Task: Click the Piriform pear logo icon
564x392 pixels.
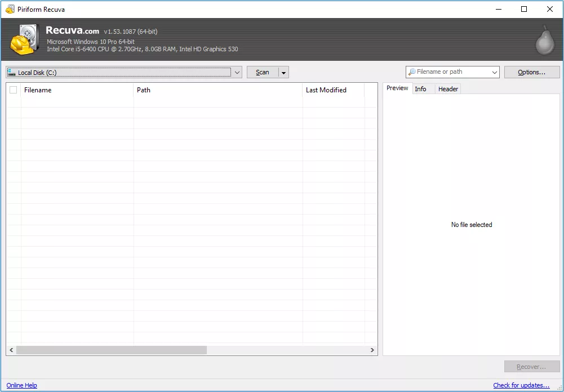Action: [544, 40]
